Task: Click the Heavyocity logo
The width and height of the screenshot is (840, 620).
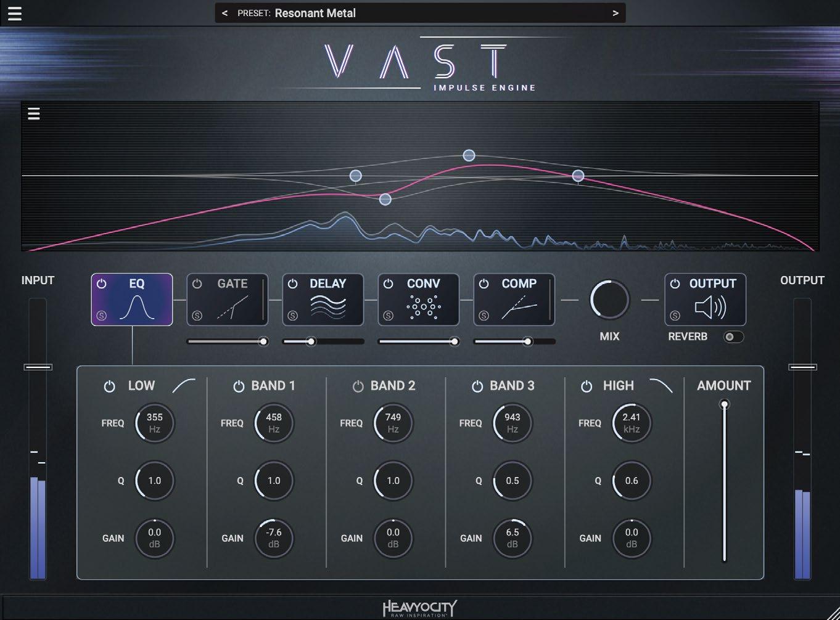Action: coord(420,608)
